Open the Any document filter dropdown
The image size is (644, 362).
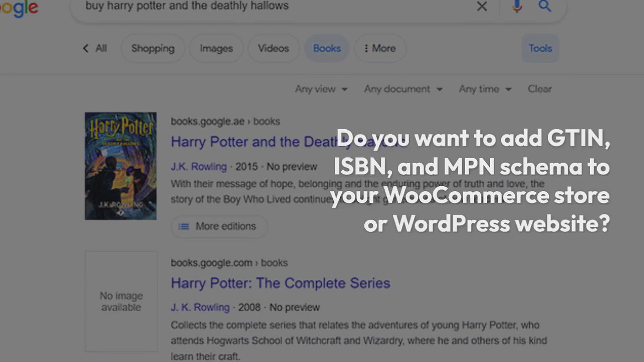403,89
